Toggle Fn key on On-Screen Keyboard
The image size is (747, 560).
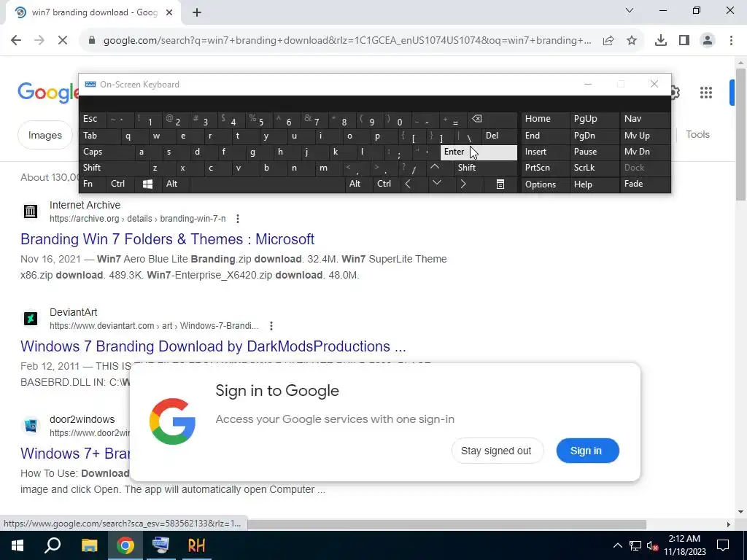point(91,184)
